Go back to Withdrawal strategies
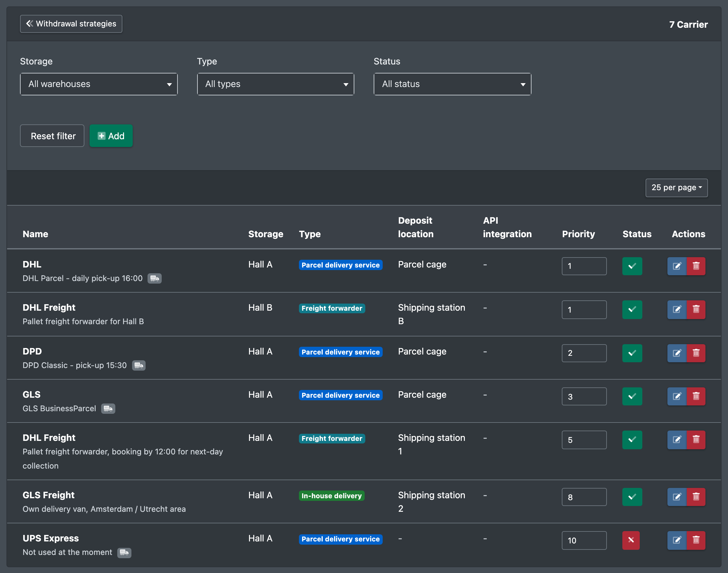The height and width of the screenshot is (573, 728). click(x=71, y=24)
